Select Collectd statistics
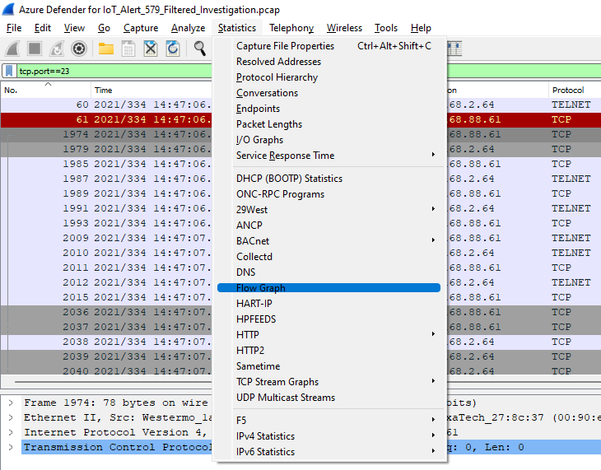This screenshot has width=601, height=470. (x=328, y=257)
